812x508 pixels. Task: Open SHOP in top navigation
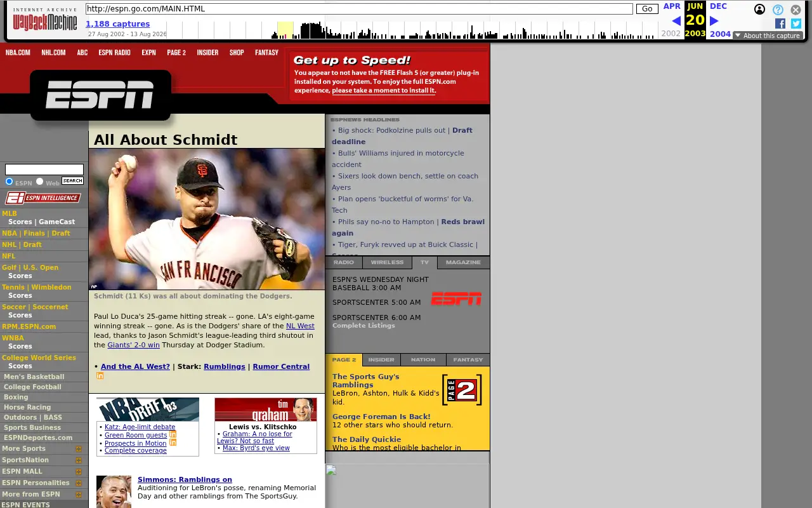237,53
